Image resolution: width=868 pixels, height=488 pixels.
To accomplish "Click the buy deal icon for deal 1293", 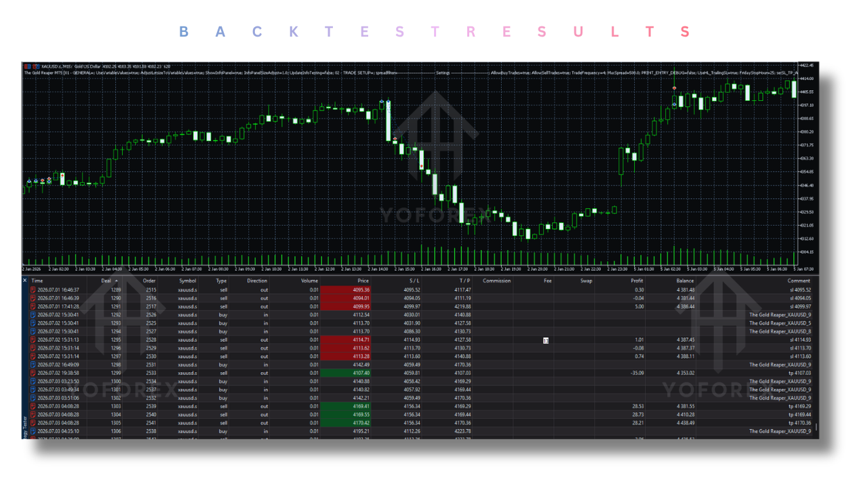I will coord(33,323).
